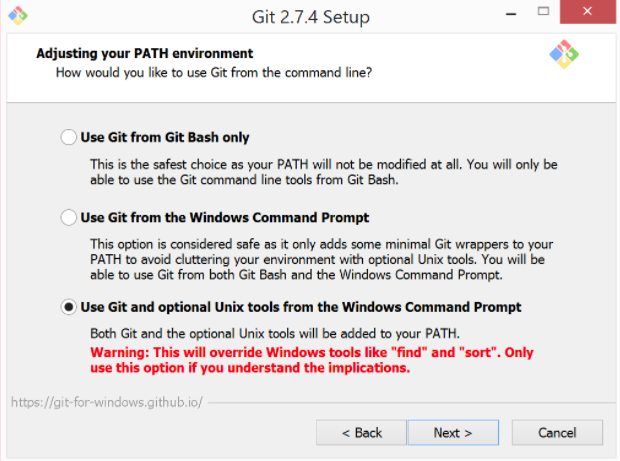This screenshot has width=620, height=461.
Task: Open the git-for-windows.github.io link
Action: (x=107, y=402)
